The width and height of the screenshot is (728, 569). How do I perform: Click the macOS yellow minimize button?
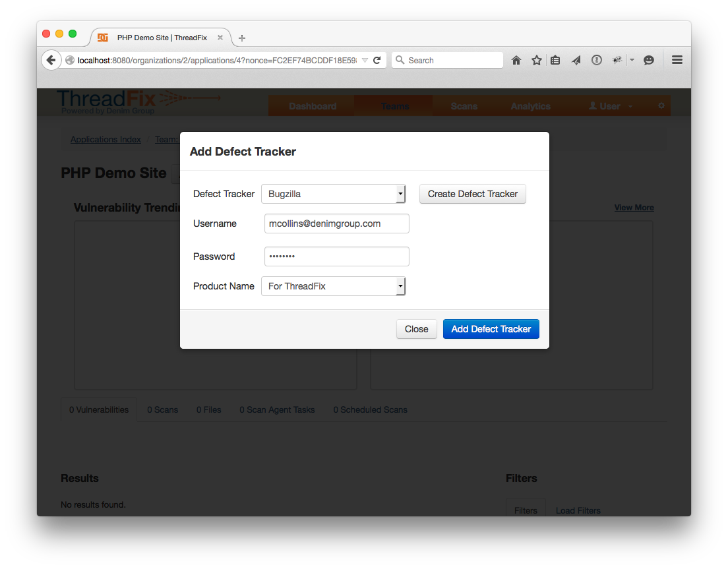(59, 34)
